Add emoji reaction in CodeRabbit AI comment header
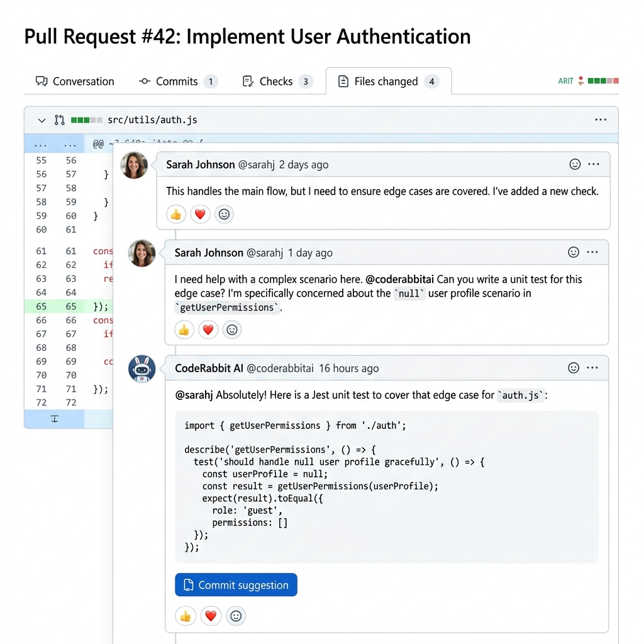This screenshot has height=644, width=644. (574, 367)
